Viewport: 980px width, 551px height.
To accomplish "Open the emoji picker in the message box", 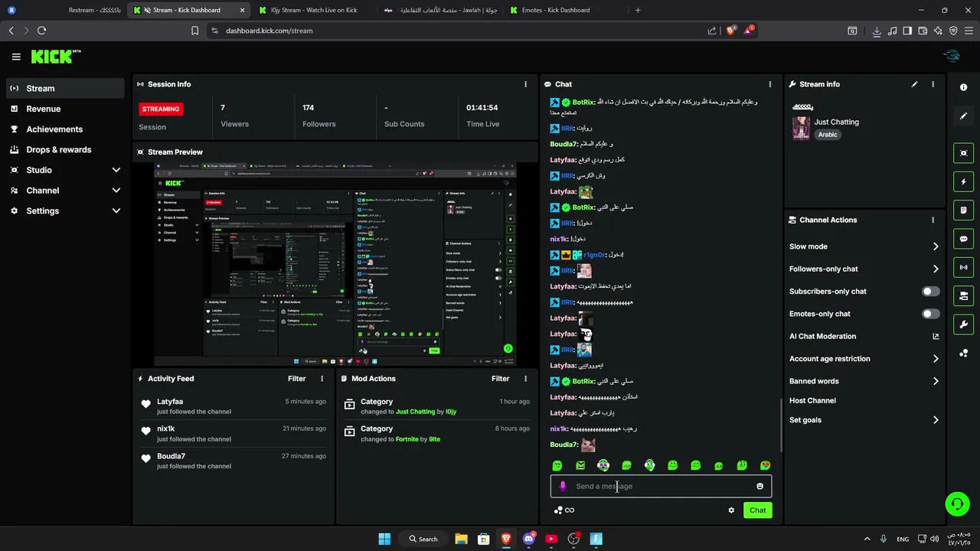I will pos(759,486).
